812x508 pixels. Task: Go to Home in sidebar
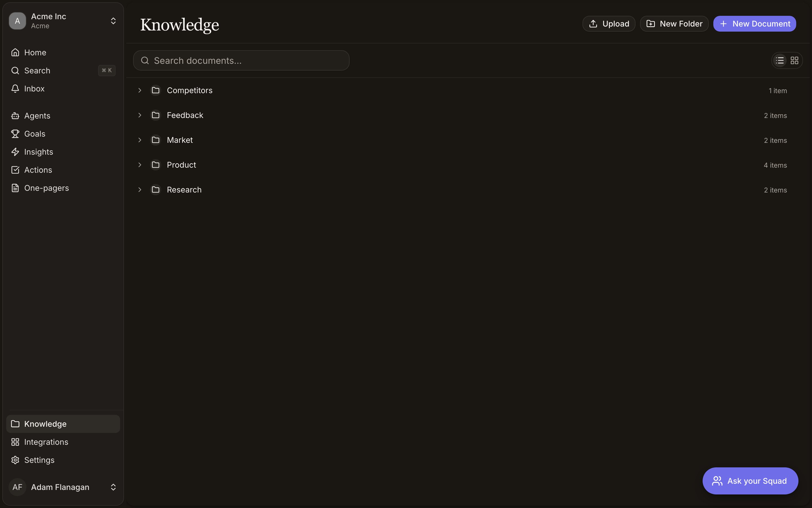(x=63, y=52)
